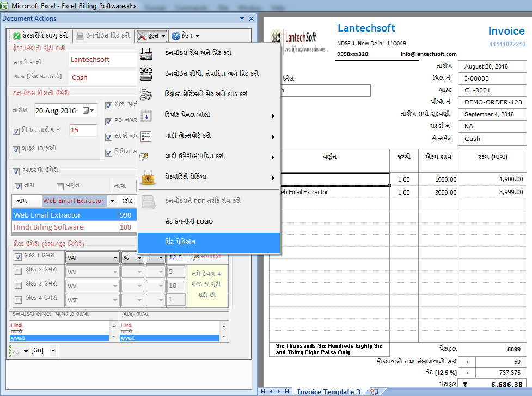Go to last sheet navigation arrow
This screenshot has height=396, width=532.
pos(288,391)
